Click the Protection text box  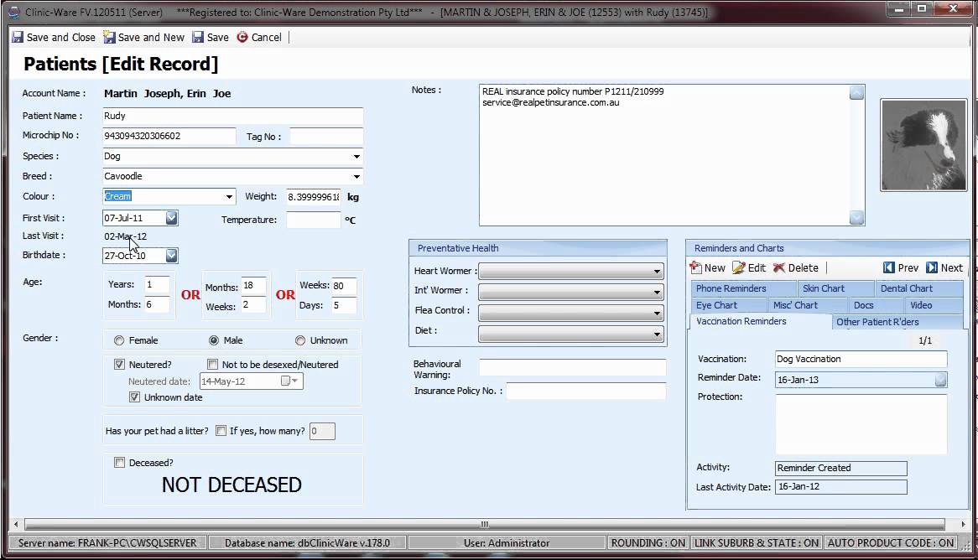(x=861, y=424)
